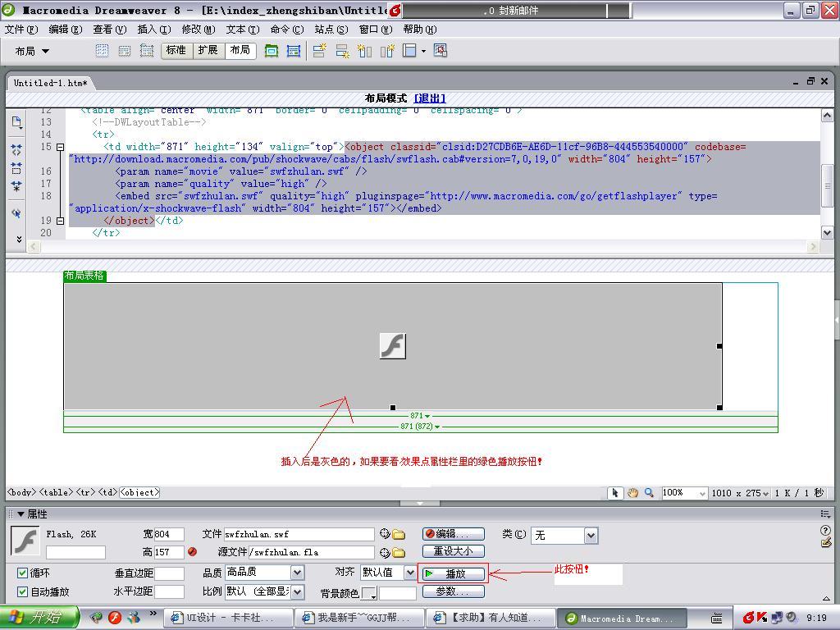Select the Zoom magnifier tool

[x=649, y=493]
